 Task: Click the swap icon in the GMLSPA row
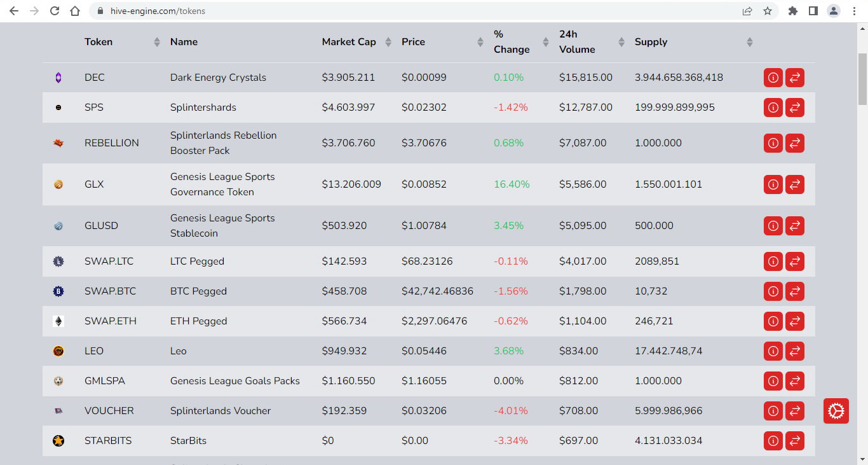795,381
